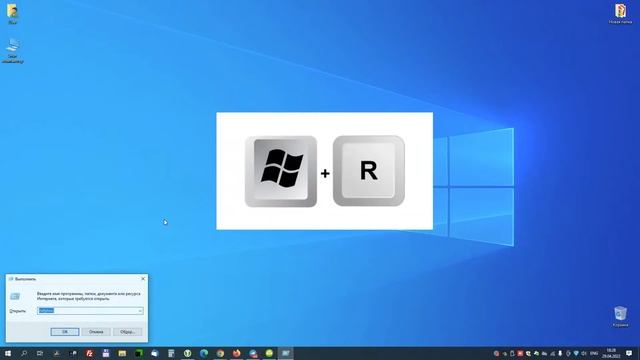Open the notification center icon

[x=629, y=353]
